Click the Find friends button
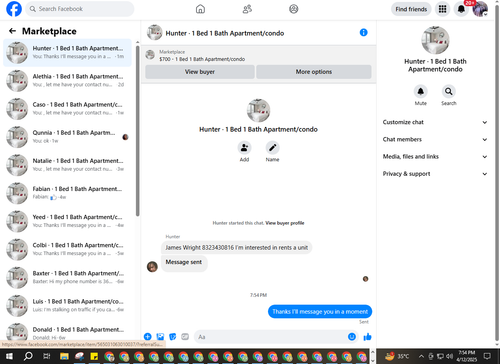Screen dimensions: 500x364 (411, 9)
